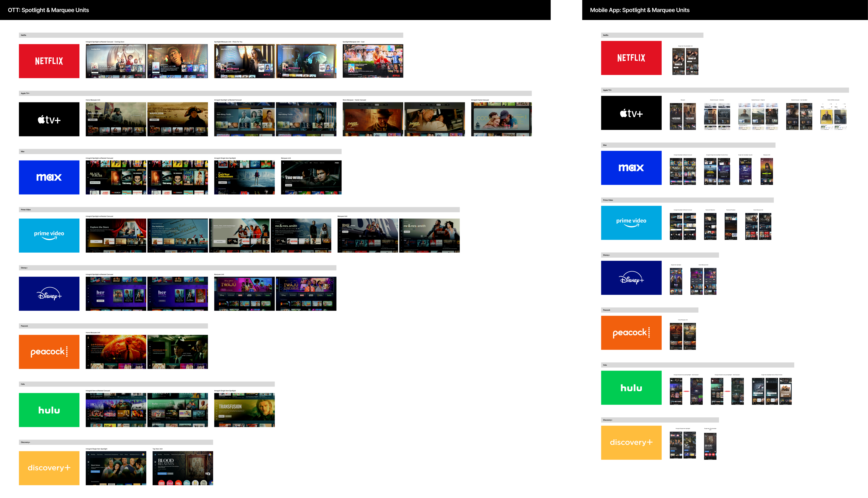Select the OTT Max logo tile
The height and width of the screenshot is (498, 868).
tap(49, 177)
